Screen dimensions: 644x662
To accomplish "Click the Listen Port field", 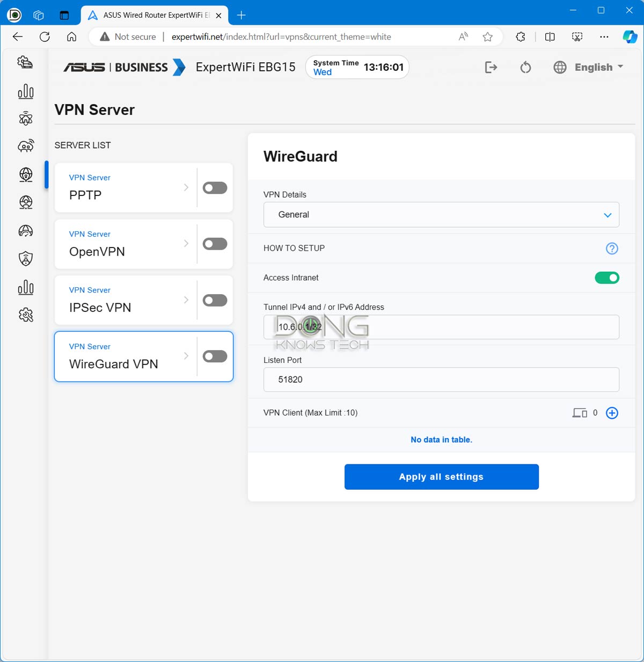I will pyautogui.click(x=441, y=380).
